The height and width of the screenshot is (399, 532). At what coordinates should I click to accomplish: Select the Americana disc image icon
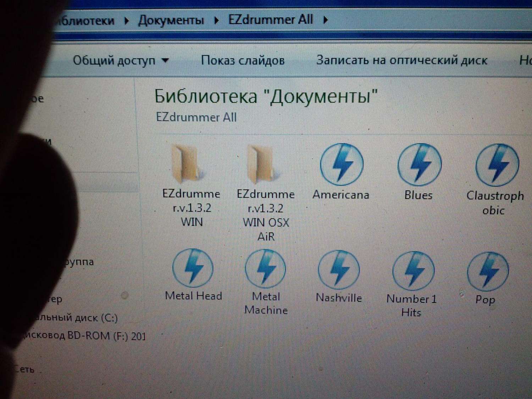point(342,165)
